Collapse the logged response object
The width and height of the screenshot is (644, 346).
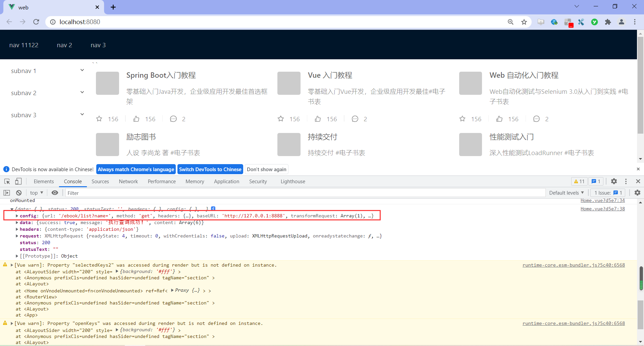click(x=12, y=209)
